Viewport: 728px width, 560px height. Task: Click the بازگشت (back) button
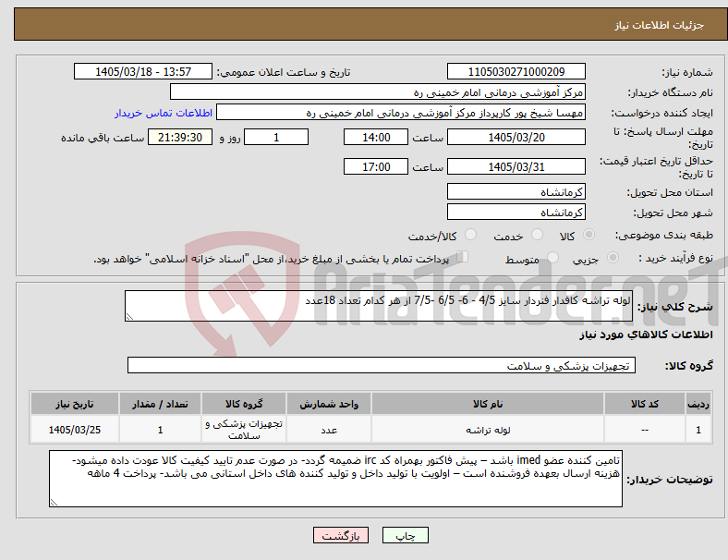coord(341,535)
